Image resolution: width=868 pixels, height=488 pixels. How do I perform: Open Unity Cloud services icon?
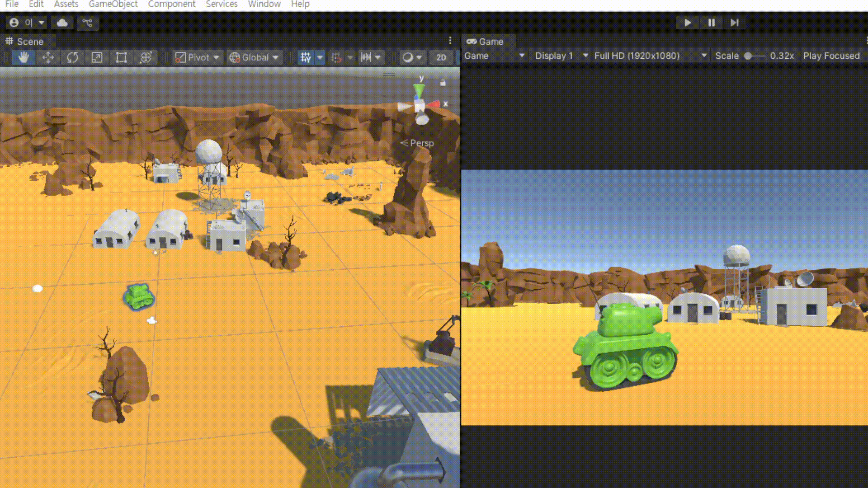point(62,23)
